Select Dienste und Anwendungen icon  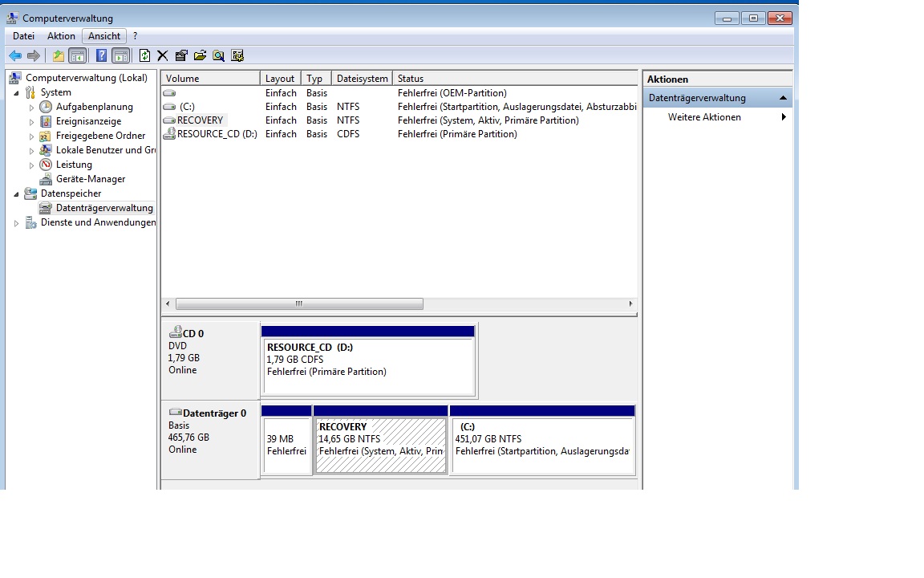30,222
